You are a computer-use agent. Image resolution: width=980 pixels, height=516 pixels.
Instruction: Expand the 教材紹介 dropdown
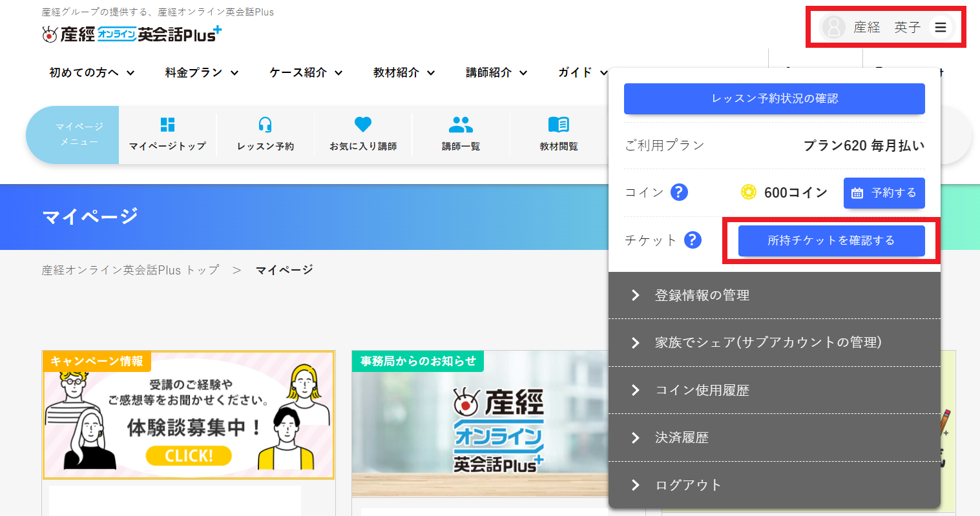[x=404, y=72]
